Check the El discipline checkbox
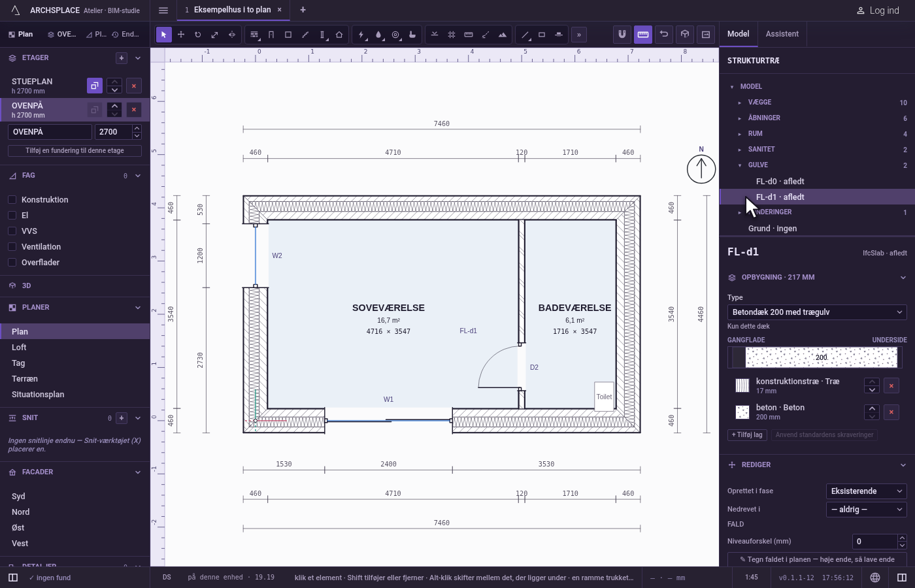The width and height of the screenshot is (915, 588). (x=12, y=216)
